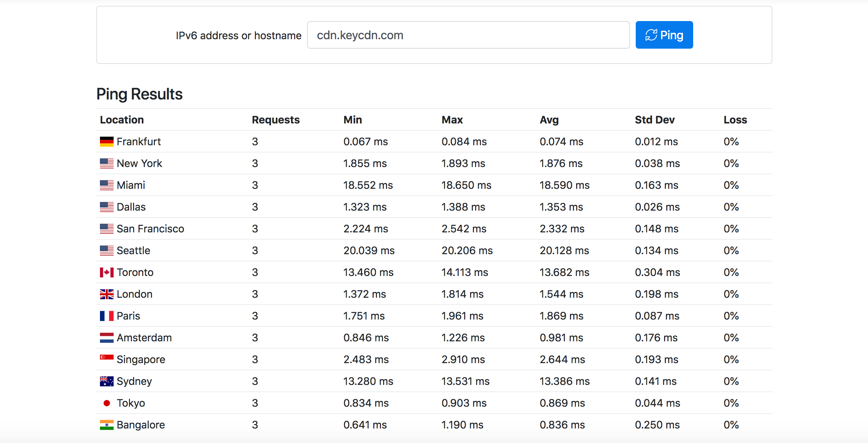Click the Std Dev column header

[655, 120]
